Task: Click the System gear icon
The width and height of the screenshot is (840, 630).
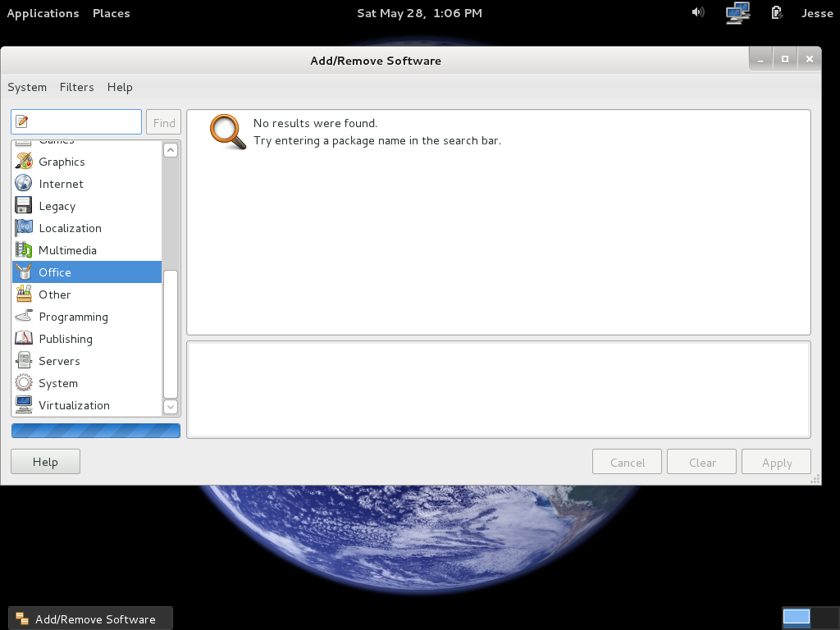Action: [24, 382]
